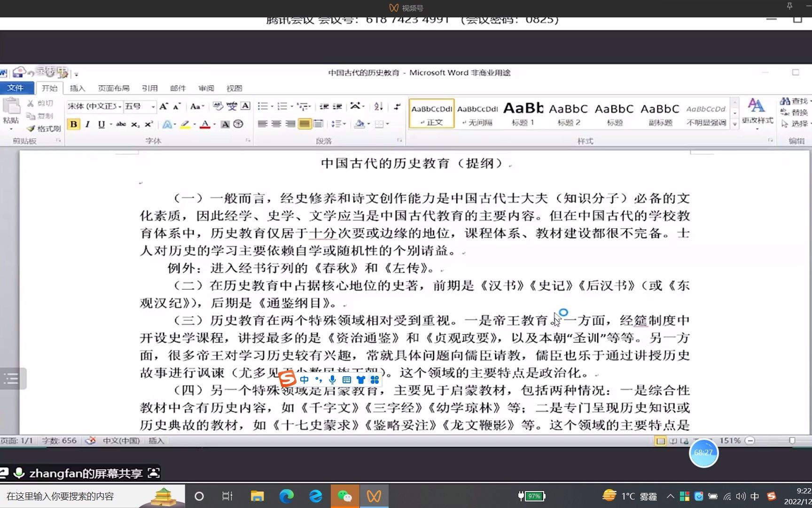The image size is (812, 508).
Task: Pick text highlight color
Action: (x=185, y=124)
